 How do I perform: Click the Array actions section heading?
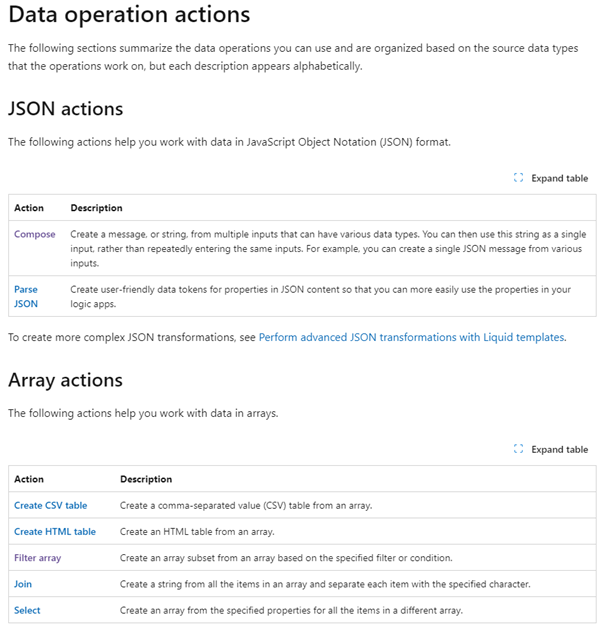(x=65, y=380)
